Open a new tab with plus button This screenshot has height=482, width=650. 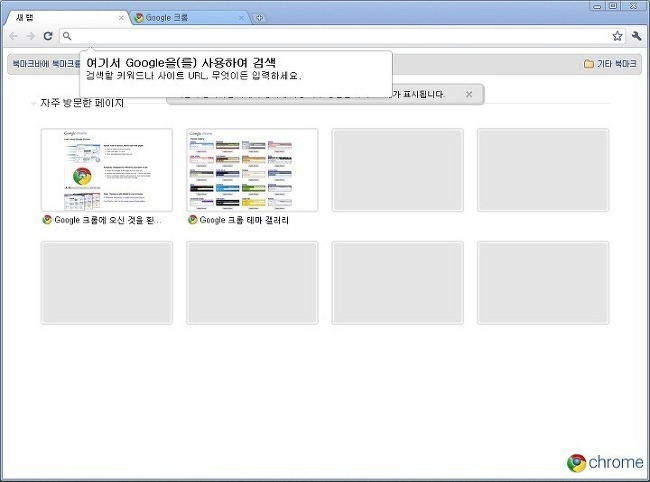point(260,18)
